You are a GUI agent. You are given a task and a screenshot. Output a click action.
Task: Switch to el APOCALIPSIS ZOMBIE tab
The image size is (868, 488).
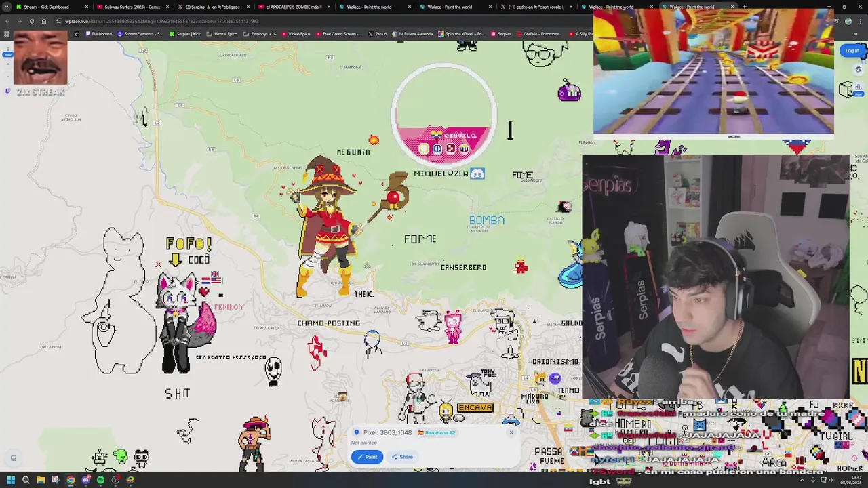pyautogui.click(x=293, y=7)
